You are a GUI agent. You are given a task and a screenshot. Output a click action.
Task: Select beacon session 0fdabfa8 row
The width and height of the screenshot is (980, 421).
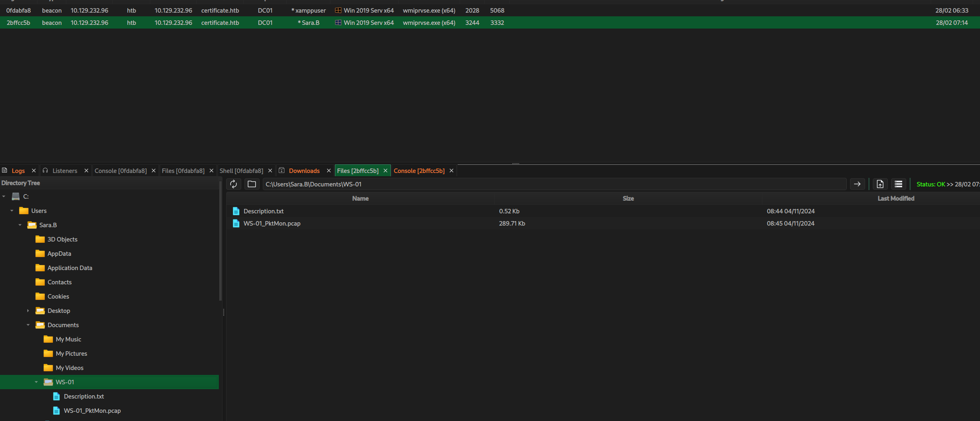point(490,10)
